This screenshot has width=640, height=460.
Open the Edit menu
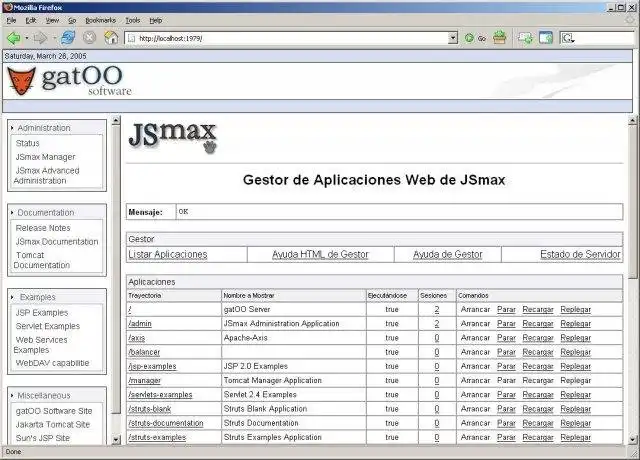[31, 20]
